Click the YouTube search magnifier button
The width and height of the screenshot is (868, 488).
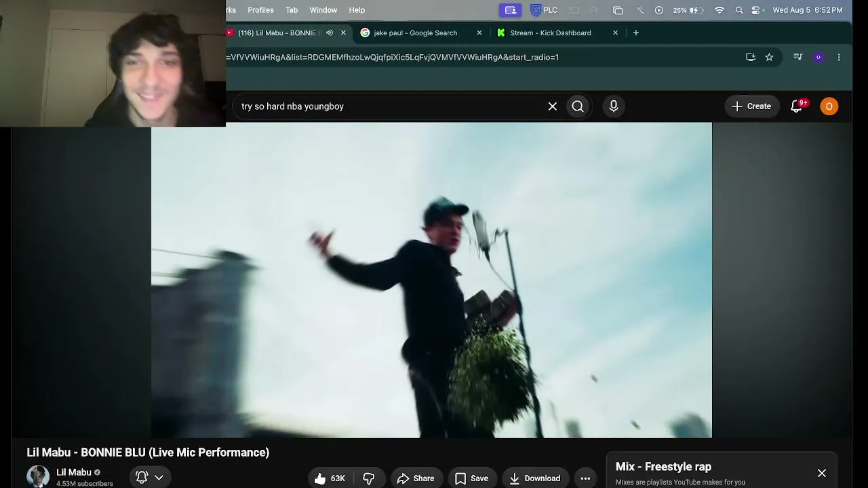pos(578,106)
